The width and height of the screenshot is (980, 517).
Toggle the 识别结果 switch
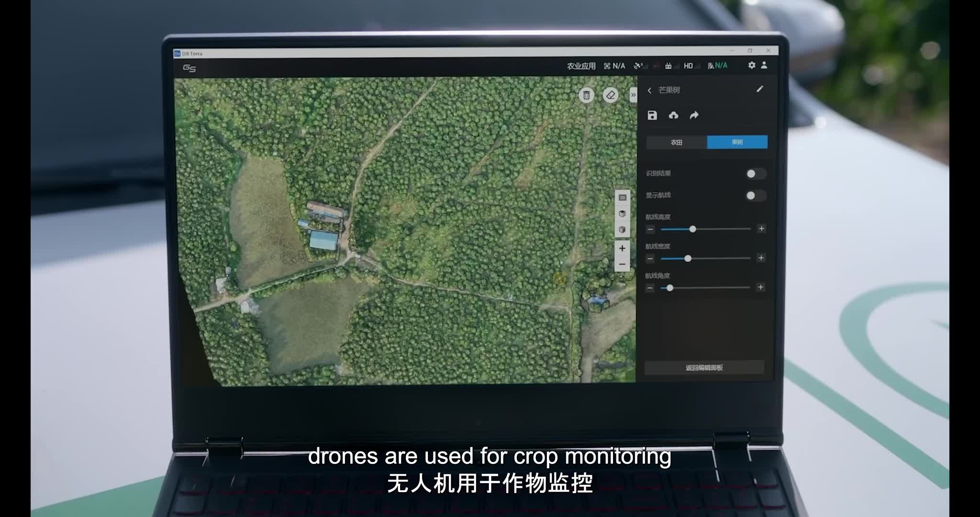(756, 174)
